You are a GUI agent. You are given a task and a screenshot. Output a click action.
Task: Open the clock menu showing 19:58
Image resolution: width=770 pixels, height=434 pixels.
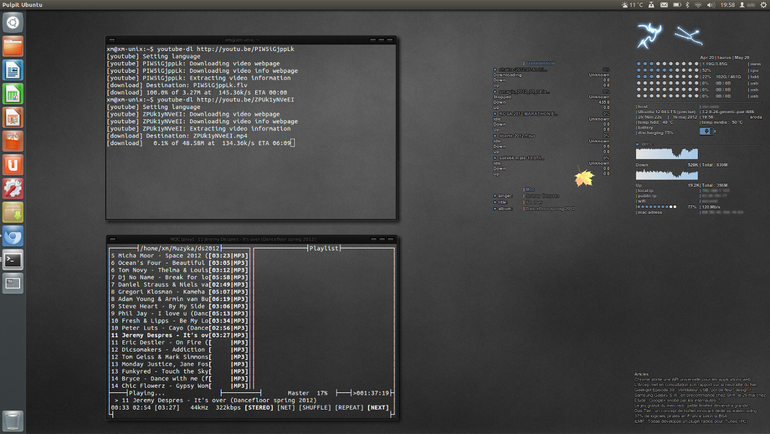point(727,5)
